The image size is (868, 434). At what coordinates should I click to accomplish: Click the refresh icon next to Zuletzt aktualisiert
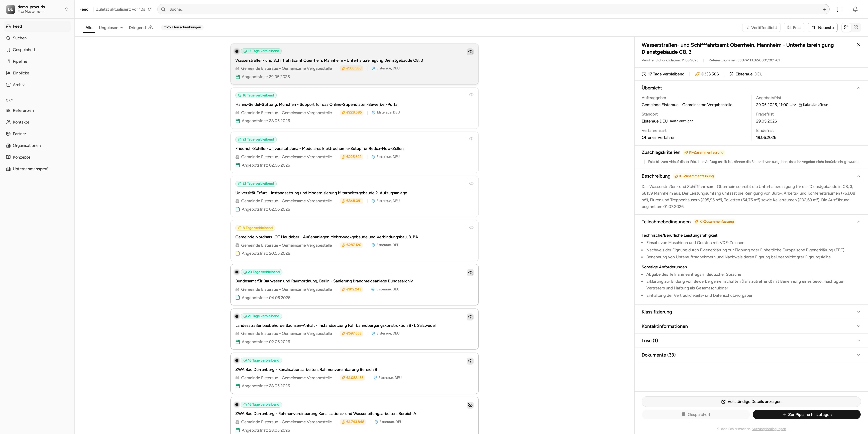pyautogui.click(x=150, y=9)
